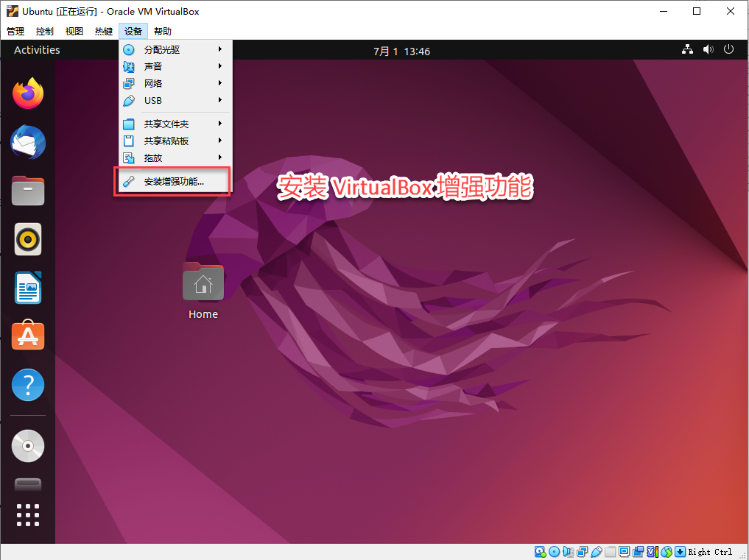Viewport: 749px width, 560px height.
Task: Click the VirtualBox window title icon
Action: tap(12, 10)
